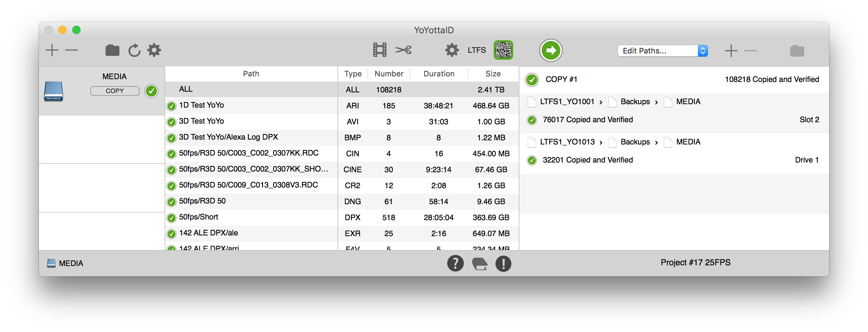Open the Edit Paths dropdown
This screenshot has width=868, height=332.
point(662,51)
